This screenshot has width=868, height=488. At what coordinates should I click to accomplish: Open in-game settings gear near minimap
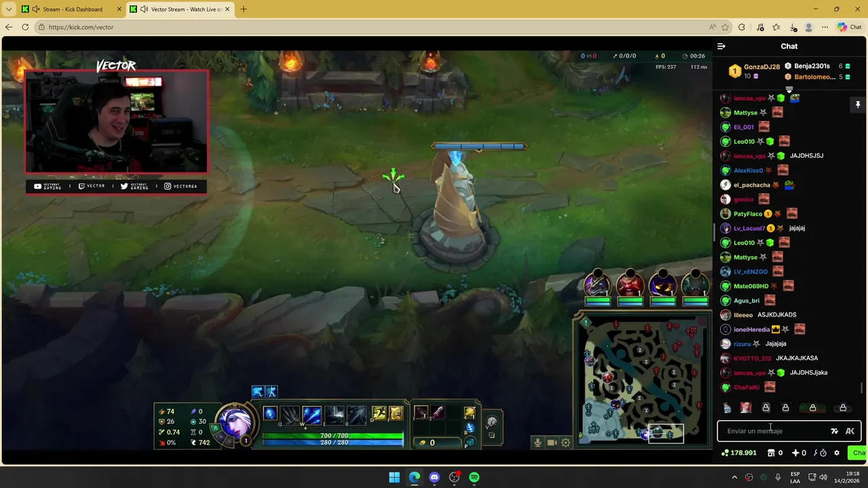(566, 443)
